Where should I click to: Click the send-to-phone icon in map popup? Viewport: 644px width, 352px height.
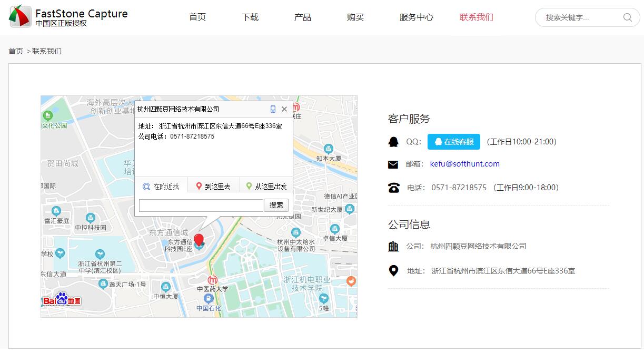273,109
